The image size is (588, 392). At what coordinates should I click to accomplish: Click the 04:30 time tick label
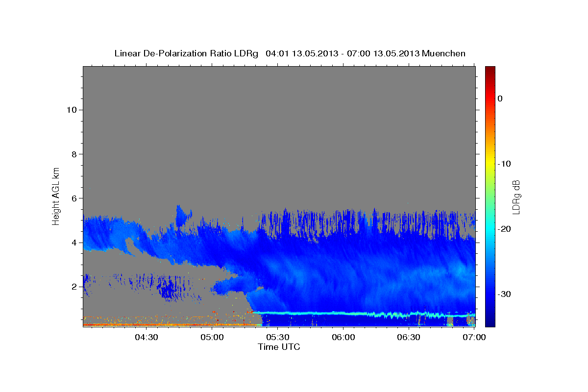click(147, 337)
